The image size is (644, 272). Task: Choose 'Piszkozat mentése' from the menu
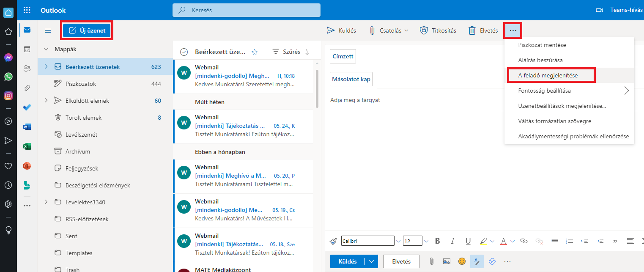542,45
